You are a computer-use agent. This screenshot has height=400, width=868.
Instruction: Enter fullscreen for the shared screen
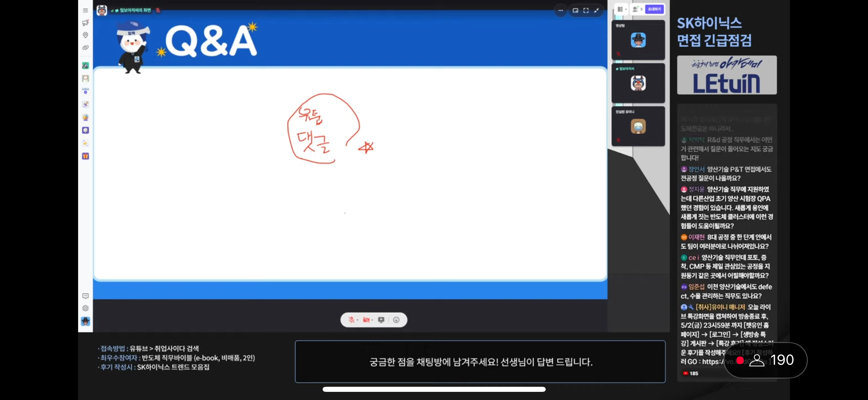[586, 11]
